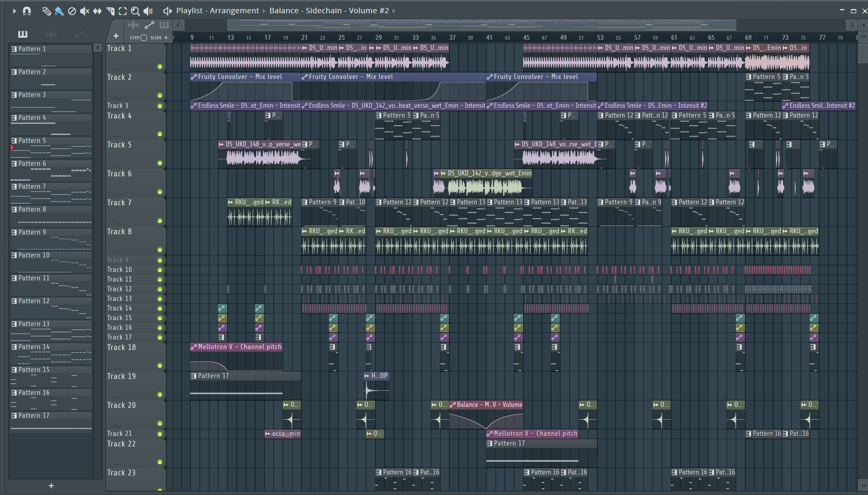Select the Paint brush tool
The height and width of the screenshot is (495, 868).
coord(59,11)
